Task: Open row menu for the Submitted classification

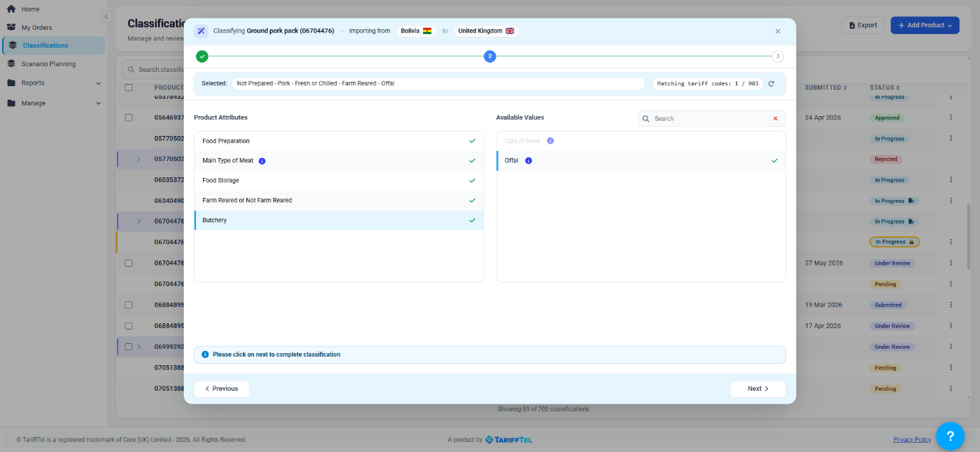Action: [x=950, y=305]
